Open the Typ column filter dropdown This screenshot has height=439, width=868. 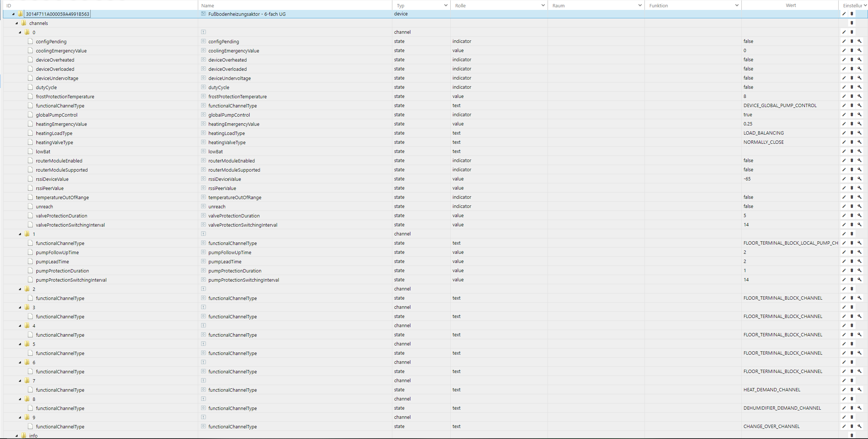click(x=446, y=6)
